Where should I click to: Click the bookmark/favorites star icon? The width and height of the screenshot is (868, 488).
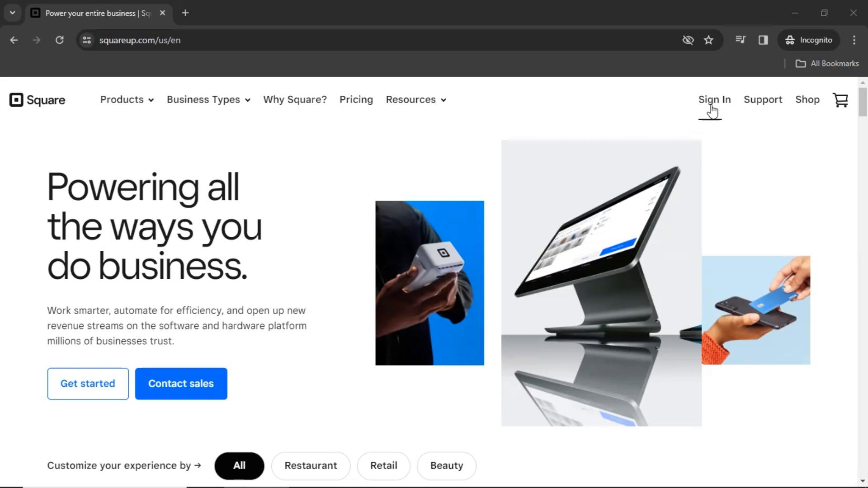click(708, 41)
